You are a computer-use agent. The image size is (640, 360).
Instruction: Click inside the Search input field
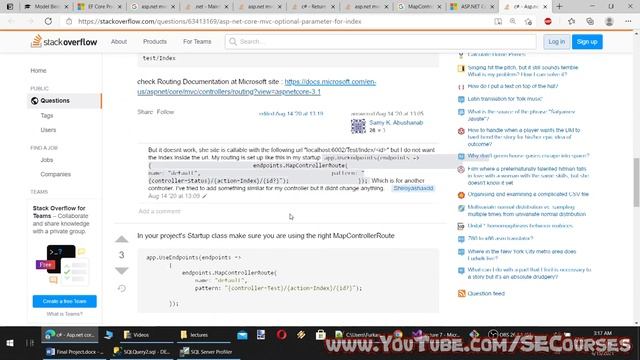tap(380, 42)
